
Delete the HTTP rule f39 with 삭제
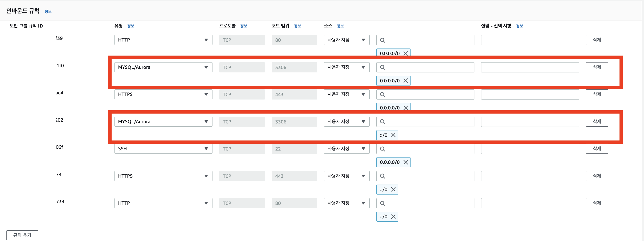[597, 40]
